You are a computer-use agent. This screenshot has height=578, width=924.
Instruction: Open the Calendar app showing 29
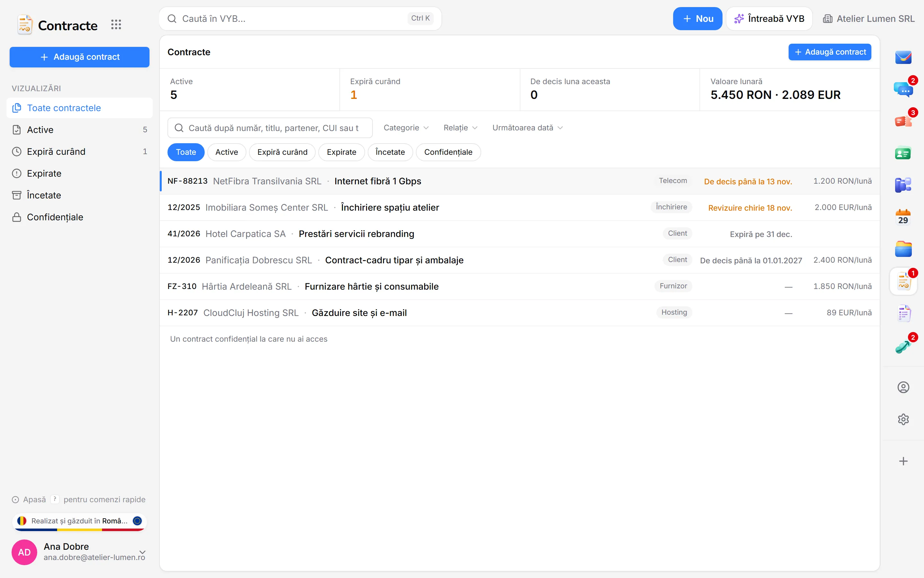coord(903,217)
